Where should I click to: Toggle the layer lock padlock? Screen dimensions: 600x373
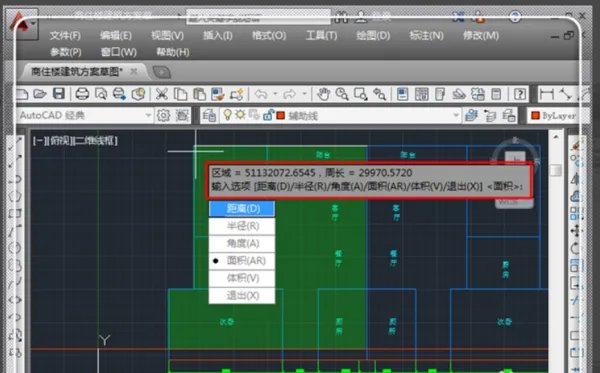[x=268, y=114]
